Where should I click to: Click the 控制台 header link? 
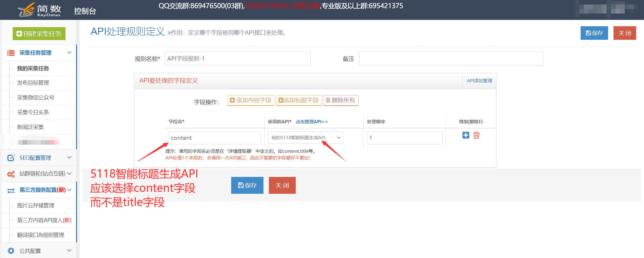tap(85, 11)
